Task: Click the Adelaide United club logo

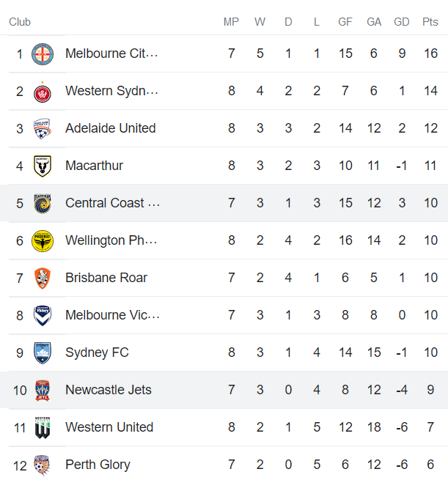Action: click(43, 128)
